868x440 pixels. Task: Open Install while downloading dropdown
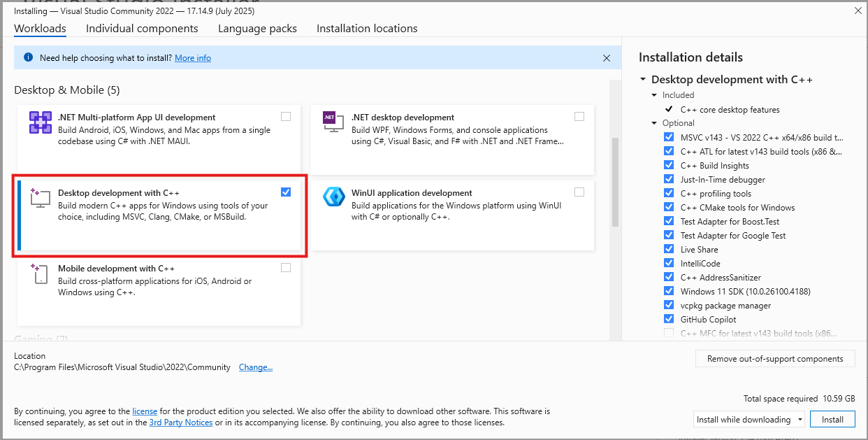pyautogui.click(x=749, y=420)
